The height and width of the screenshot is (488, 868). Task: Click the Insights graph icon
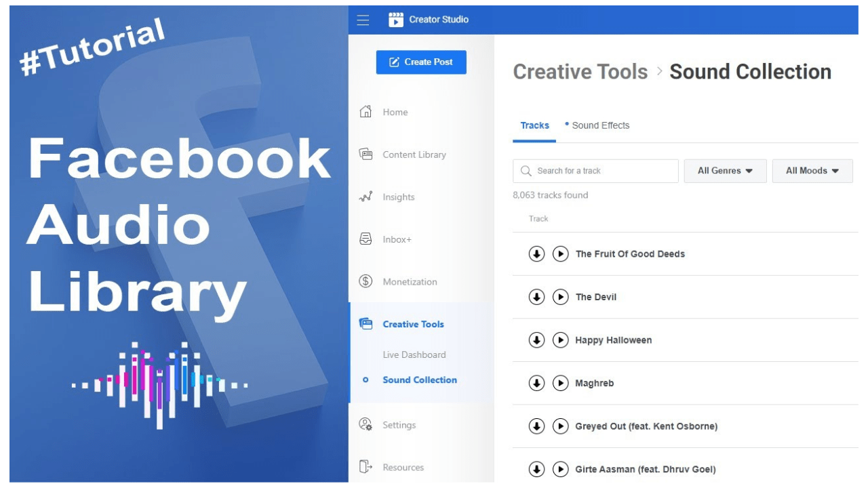[366, 197]
